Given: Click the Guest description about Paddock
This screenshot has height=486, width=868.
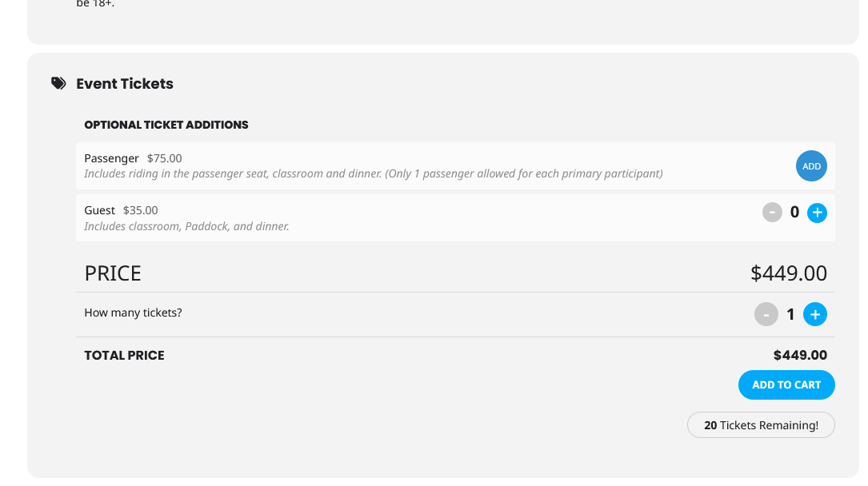Looking at the screenshot, I should click(186, 226).
